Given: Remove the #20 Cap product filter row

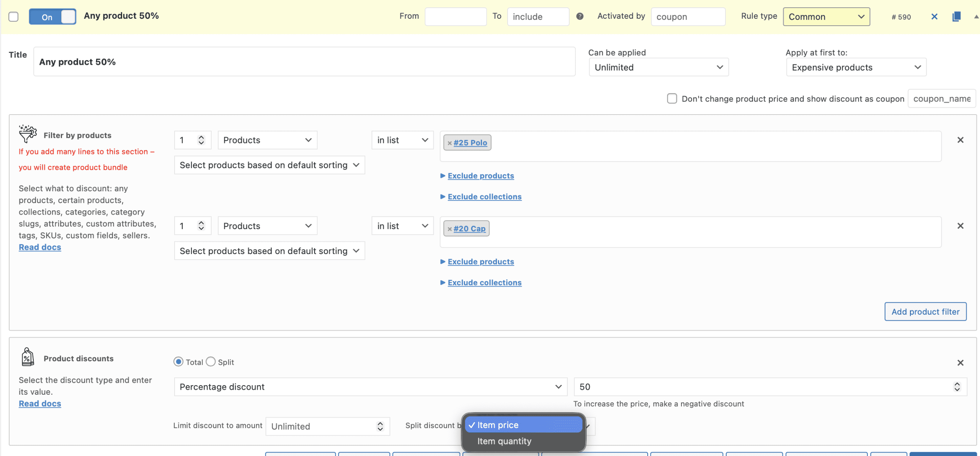Looking at the screenshot, I should click(x=960, y=226).
